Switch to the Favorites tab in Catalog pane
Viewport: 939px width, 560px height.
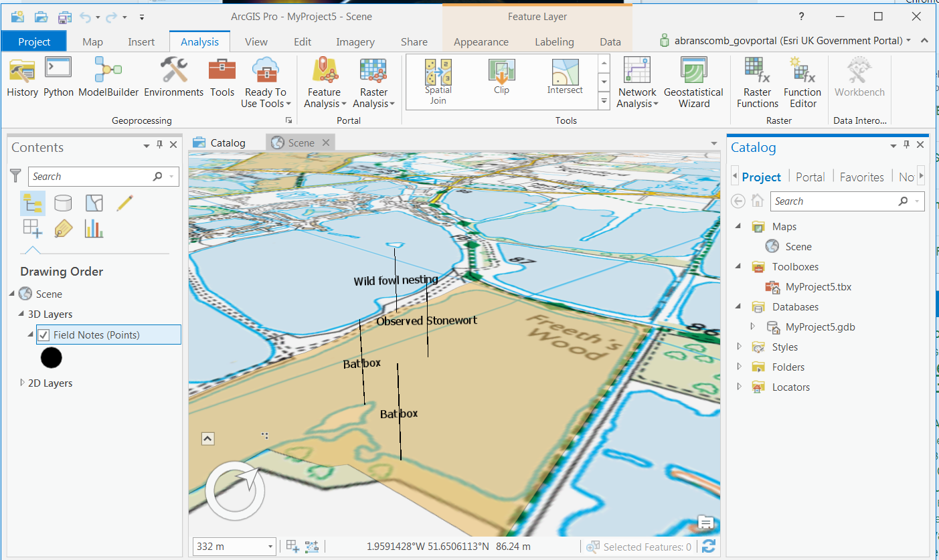pos(862,177)
